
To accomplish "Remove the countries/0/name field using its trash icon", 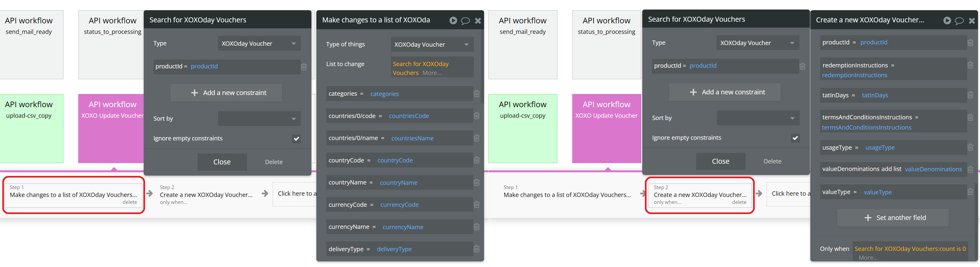I will (x=476, y=138).
